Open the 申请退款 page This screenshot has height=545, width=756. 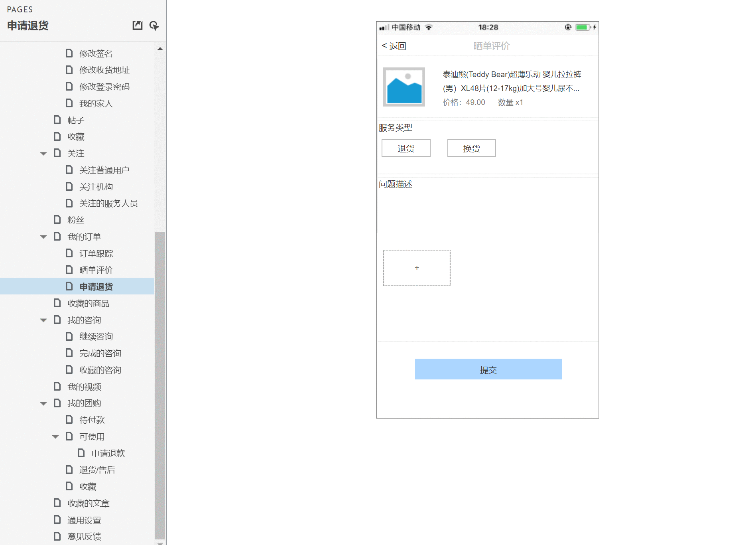coord(108,453)
